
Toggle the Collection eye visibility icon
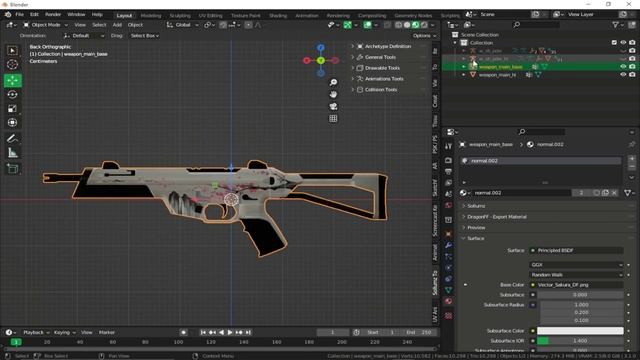tap(623, 42)
